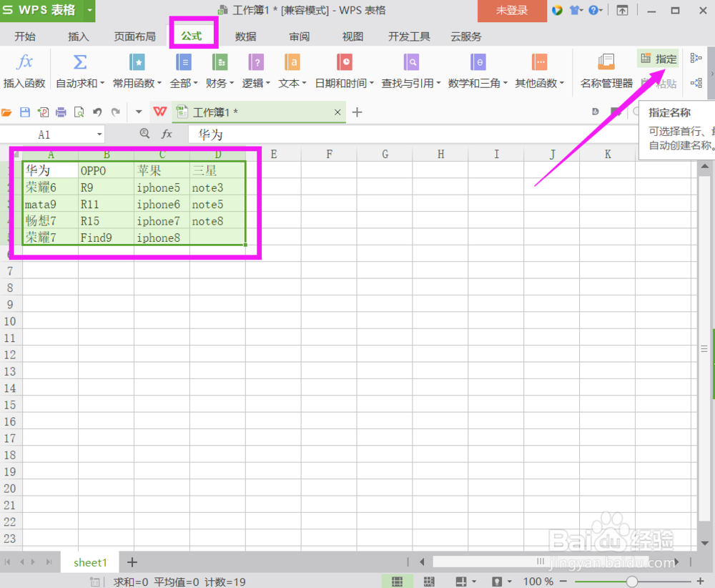Expand the AutoSum (自动求和) dropdown arrow
Screen dimensions: 715x588
coord(102,83)
